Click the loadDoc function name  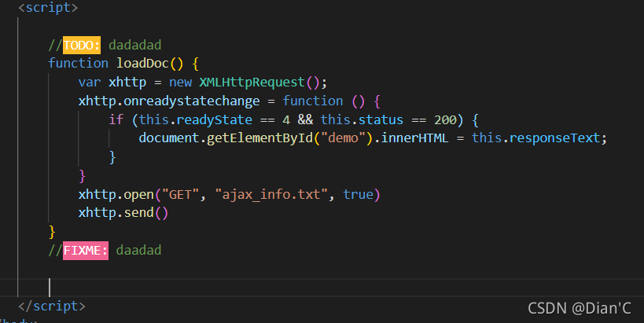coord(142,63)
